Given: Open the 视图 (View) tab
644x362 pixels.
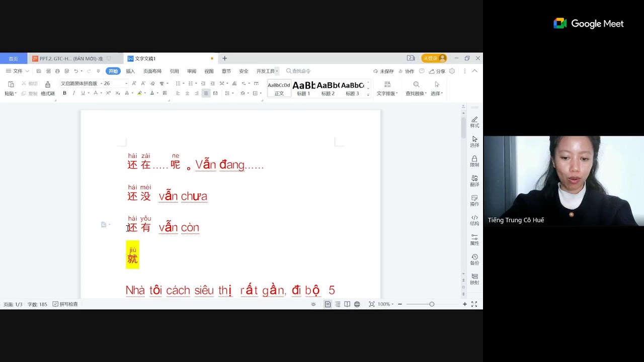Looking at the screenshot, I should click(x=209, y=71).
